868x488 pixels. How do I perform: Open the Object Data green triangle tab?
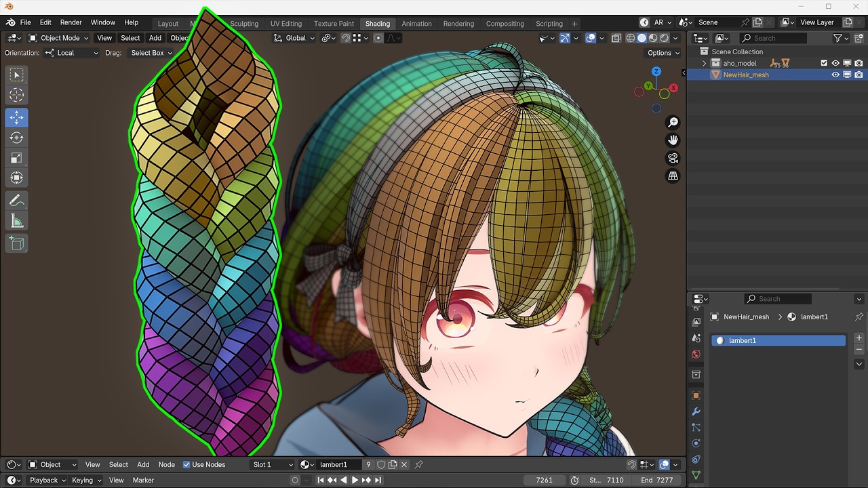coord(696,476)
